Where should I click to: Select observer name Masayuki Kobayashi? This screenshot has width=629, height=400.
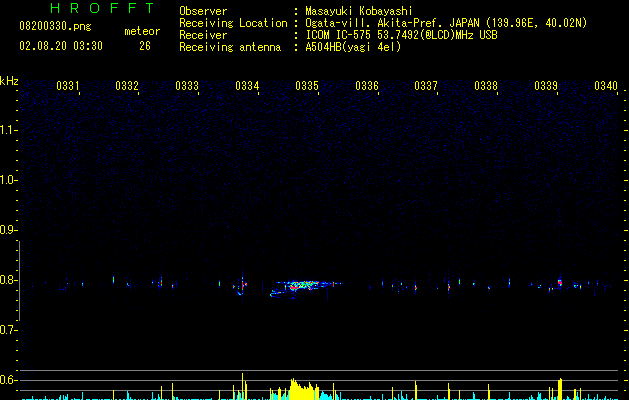pyautogui.click(x=359, y=11)
